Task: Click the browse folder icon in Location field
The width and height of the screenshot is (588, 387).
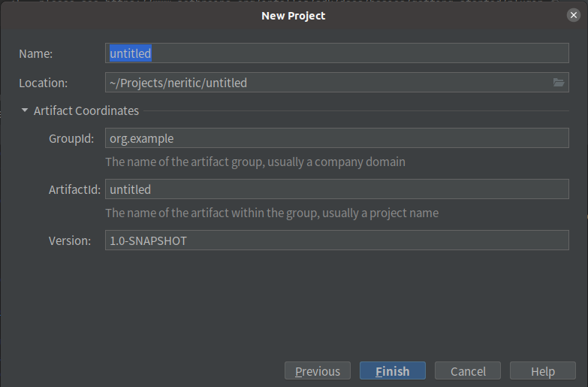Action: click(559, 83)
